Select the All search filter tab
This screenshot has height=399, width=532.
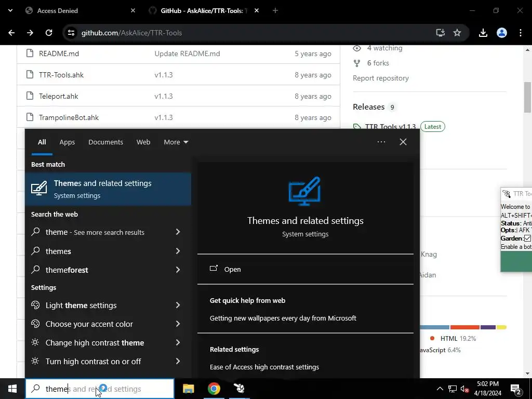[x=42, y=142]
